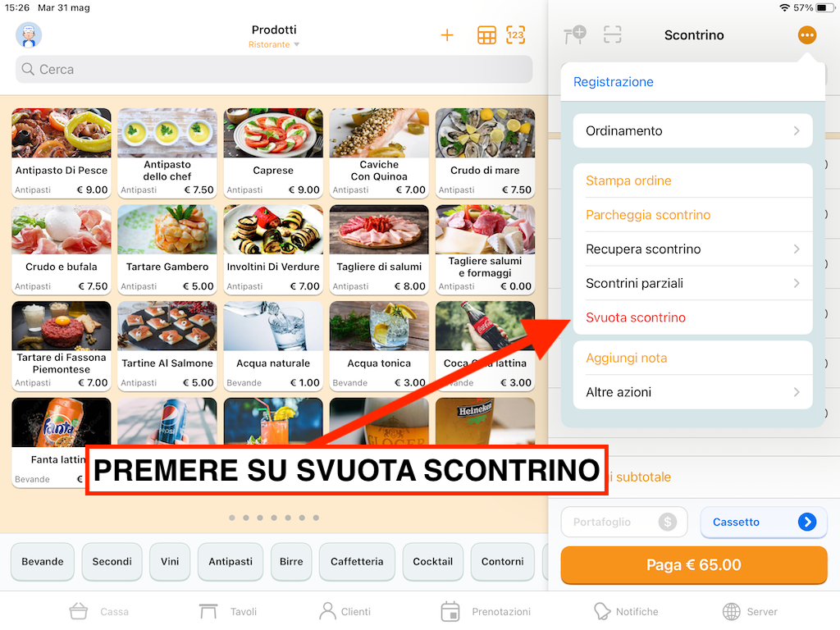The height and width of the screenshot is (630, 840).
Task: Check the Wi-Fi status icon
Action: 785,7
